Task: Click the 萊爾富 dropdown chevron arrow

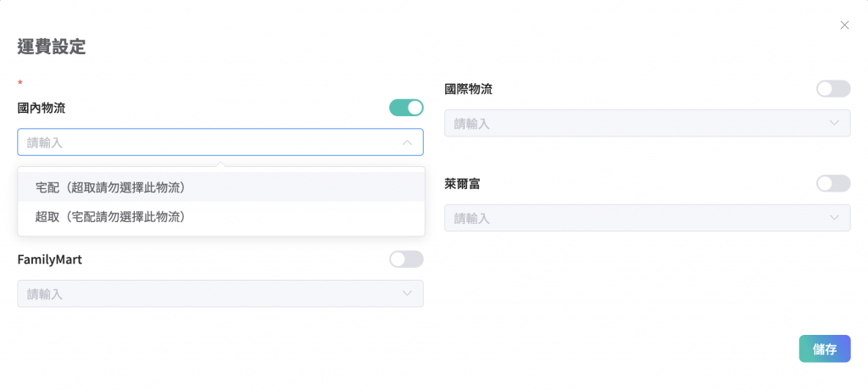Action: 834,218
